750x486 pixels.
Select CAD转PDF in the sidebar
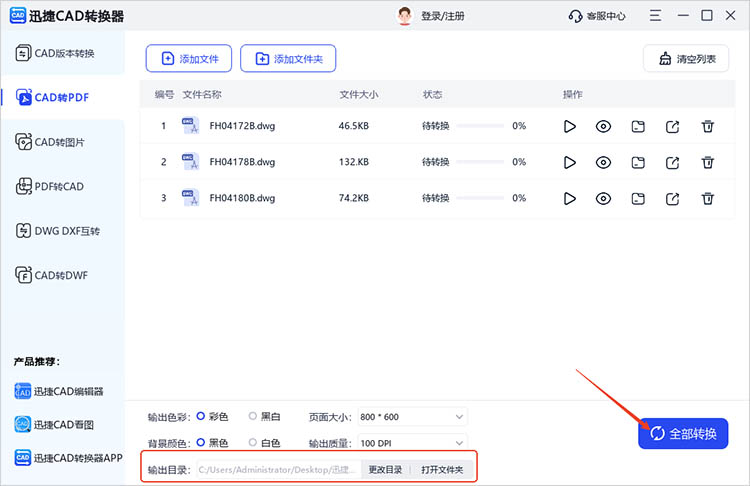63,98
